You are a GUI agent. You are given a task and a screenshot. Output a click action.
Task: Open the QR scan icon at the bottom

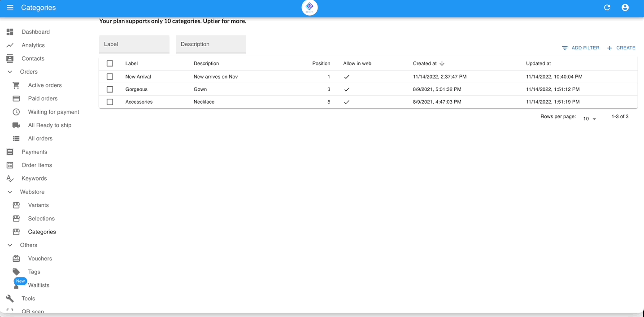(x=9, y=310)
